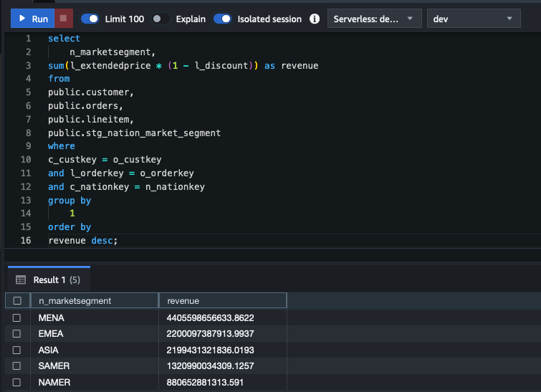
Task: Click the n_marketsegment column header
Action: click(75, 301)
